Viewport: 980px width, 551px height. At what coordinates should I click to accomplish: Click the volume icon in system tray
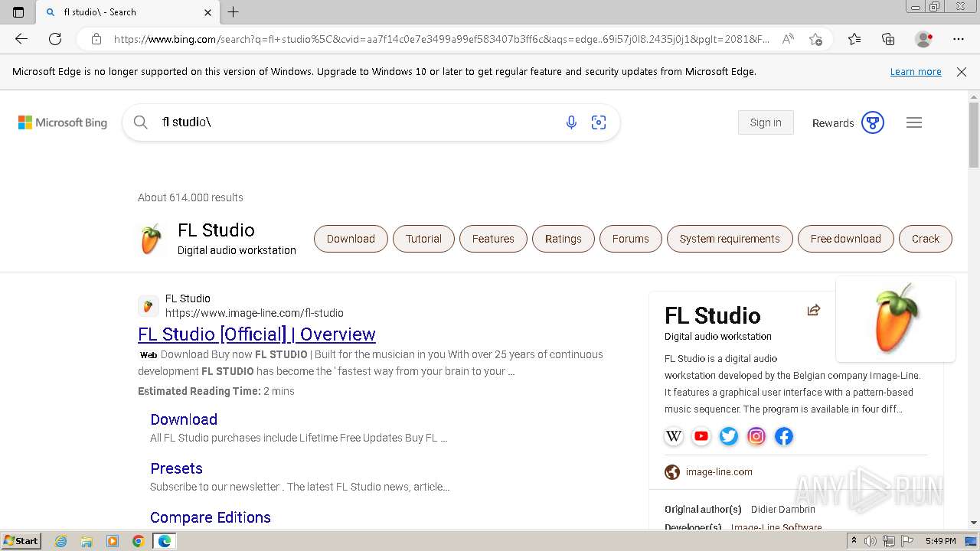pyautogui.click(x=871, y=541)
